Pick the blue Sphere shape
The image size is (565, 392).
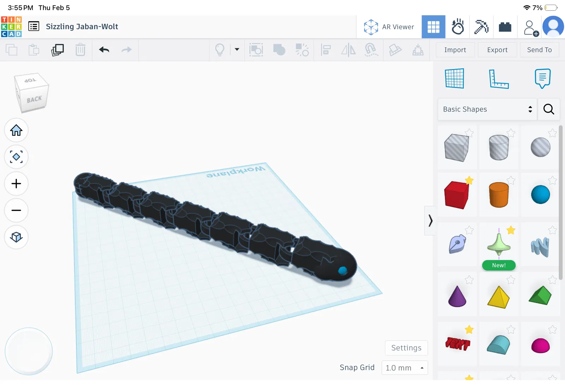coord(540,194)
